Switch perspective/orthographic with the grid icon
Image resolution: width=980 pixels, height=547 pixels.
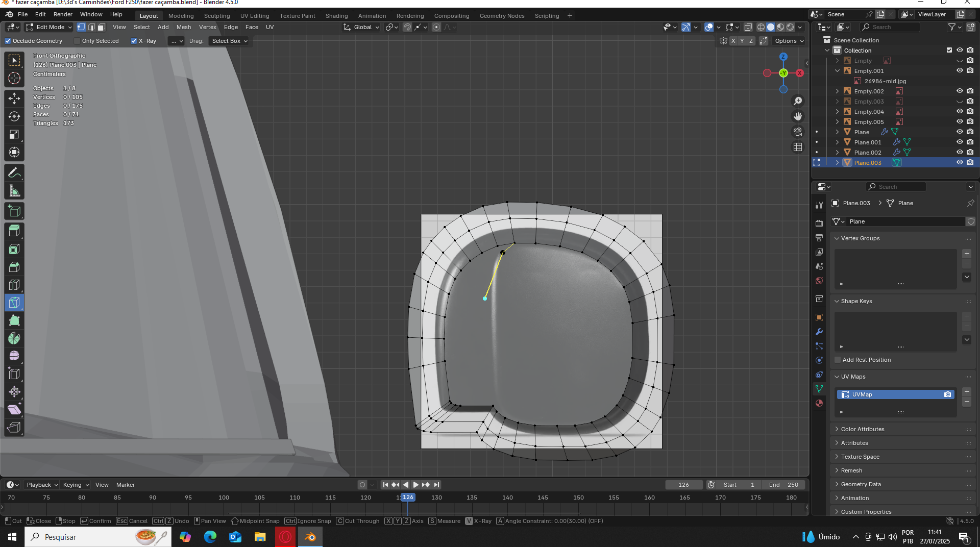coord(798,147)
